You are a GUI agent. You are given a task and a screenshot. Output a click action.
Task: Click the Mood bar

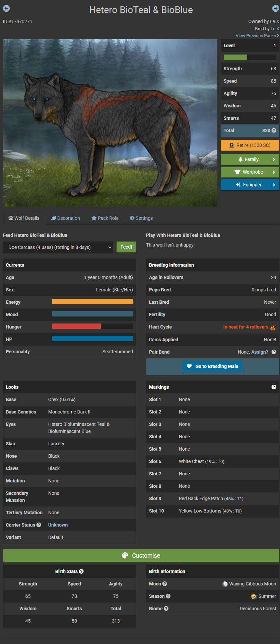tap(92, 314)
